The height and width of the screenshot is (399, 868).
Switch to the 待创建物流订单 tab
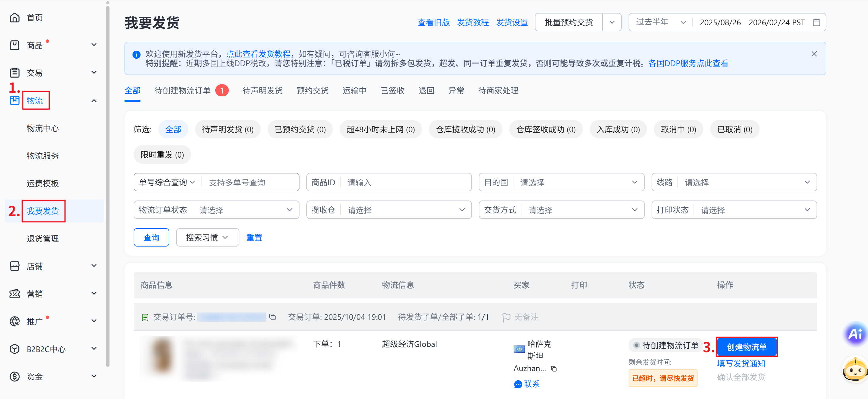182,91
